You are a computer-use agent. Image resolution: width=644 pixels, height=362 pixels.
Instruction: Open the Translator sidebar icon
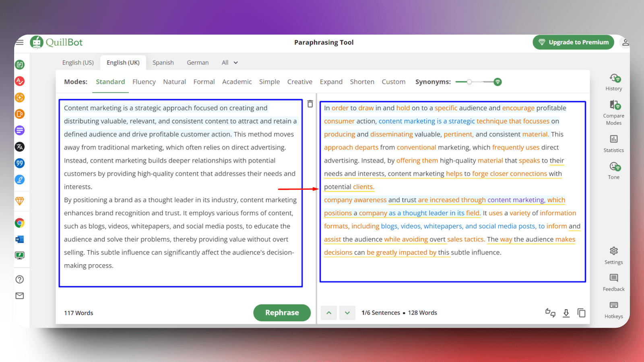20,147
